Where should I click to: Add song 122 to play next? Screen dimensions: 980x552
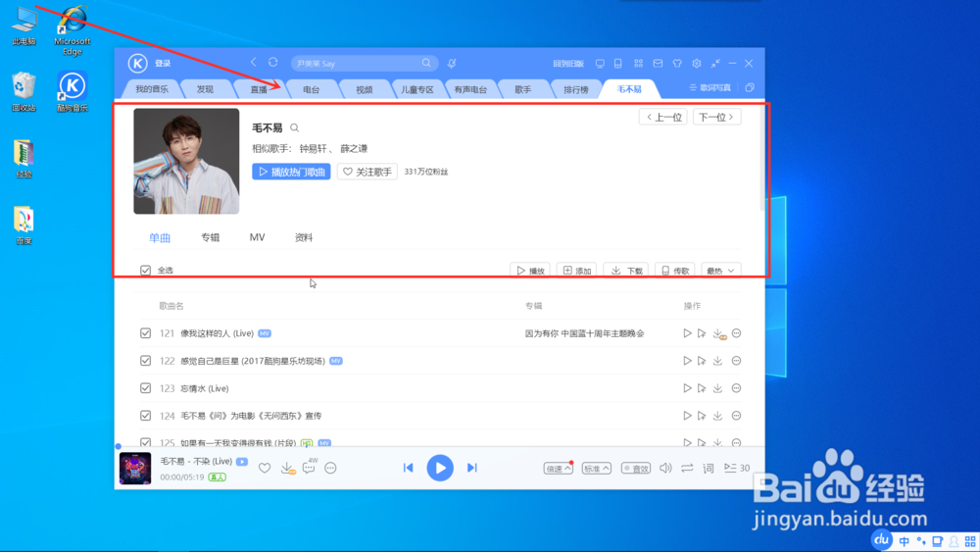pyautogui.click(x=702, y=361)
